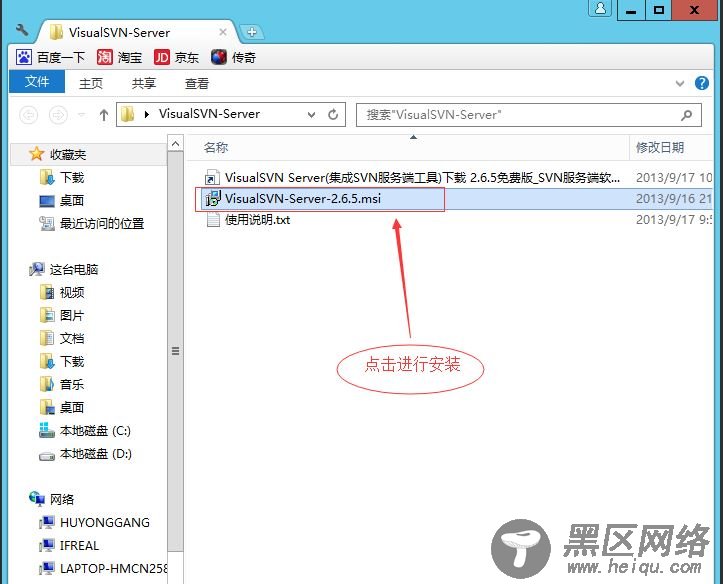Open 桌面 under 这台电脑

[62, 407]
